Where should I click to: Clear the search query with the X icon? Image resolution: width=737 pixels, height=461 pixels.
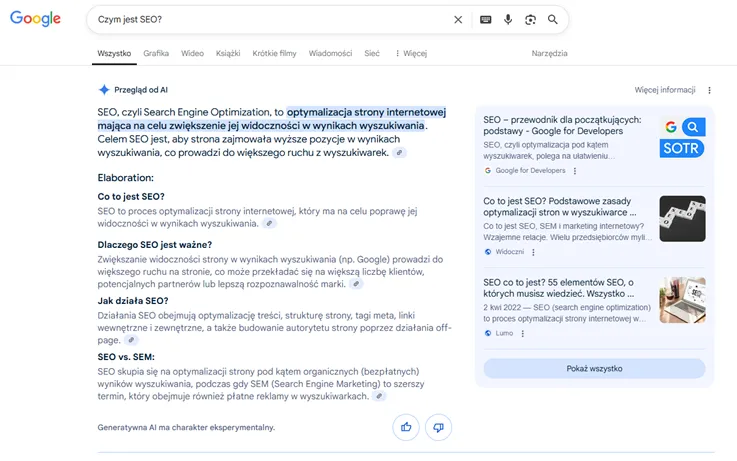(458, 20)
